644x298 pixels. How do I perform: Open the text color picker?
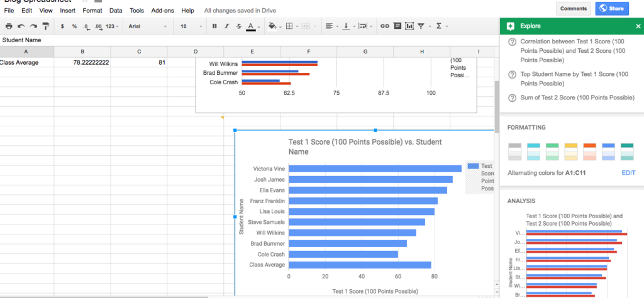tap(251, 26)
